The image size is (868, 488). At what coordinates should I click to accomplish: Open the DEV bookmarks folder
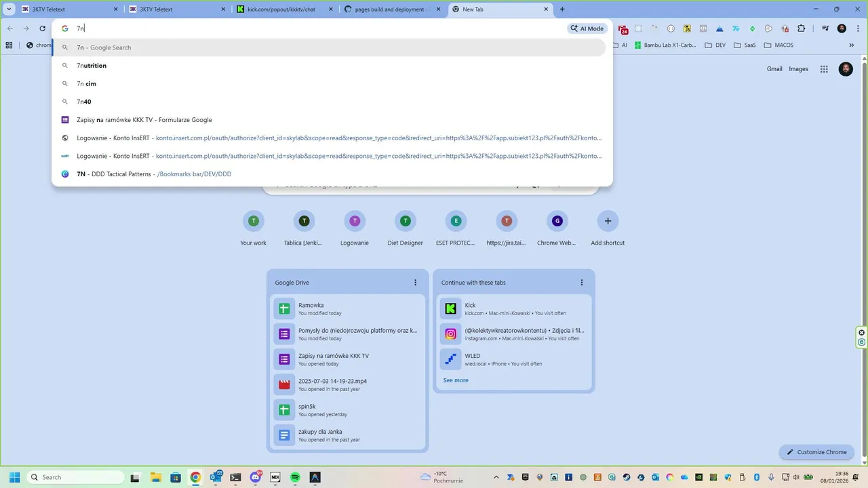[x=715, y=45]
